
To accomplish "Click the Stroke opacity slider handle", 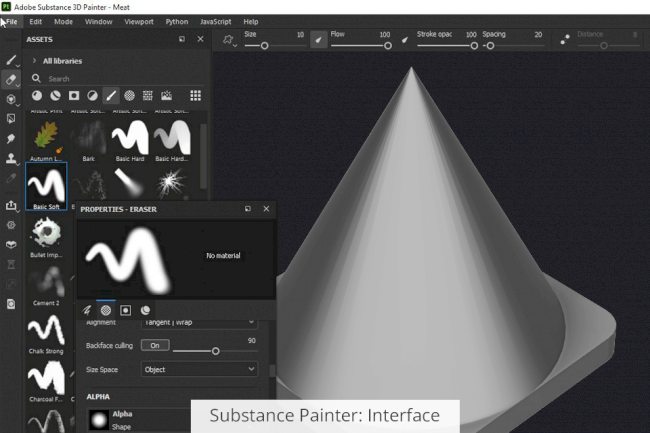I will coord(474,46).
